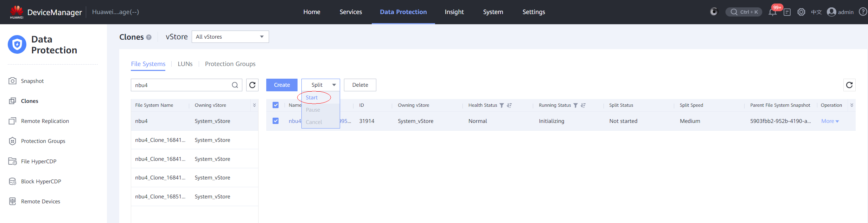Open the All vStores dropdown
Viewport: 868px width, 223px height.
[x=230, y=37]
